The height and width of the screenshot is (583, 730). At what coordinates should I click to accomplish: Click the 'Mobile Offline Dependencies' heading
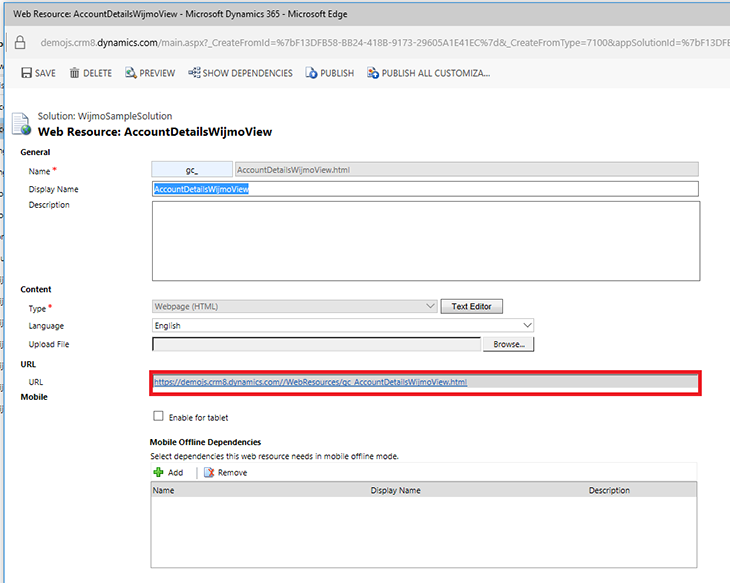coord(205,442)
